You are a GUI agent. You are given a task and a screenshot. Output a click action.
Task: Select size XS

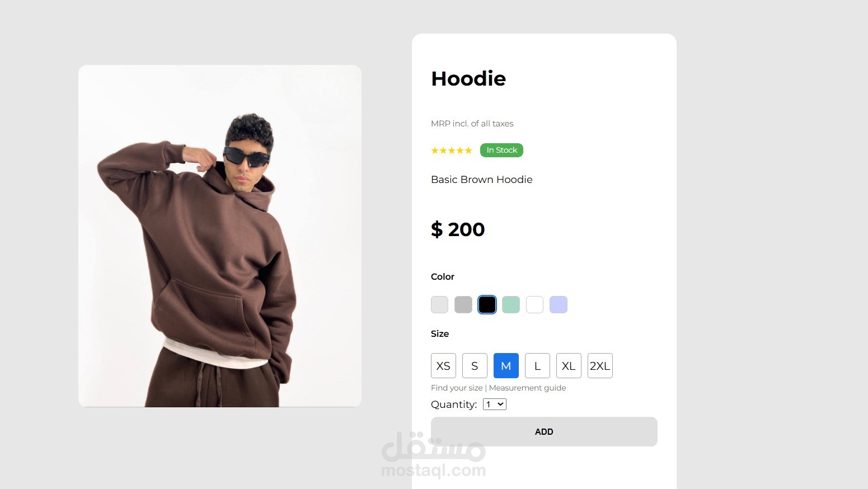tap(443, 366)
